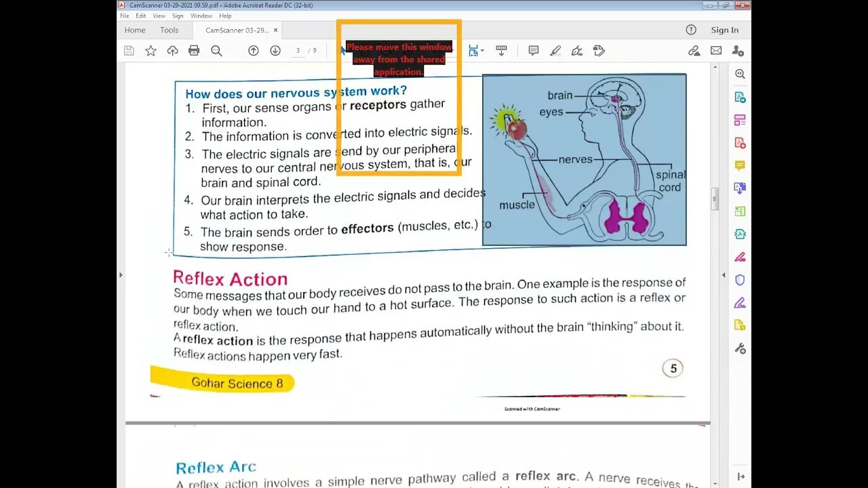Open the search magnifier in right pane
The image size is (868, 488).
[740, 74]
